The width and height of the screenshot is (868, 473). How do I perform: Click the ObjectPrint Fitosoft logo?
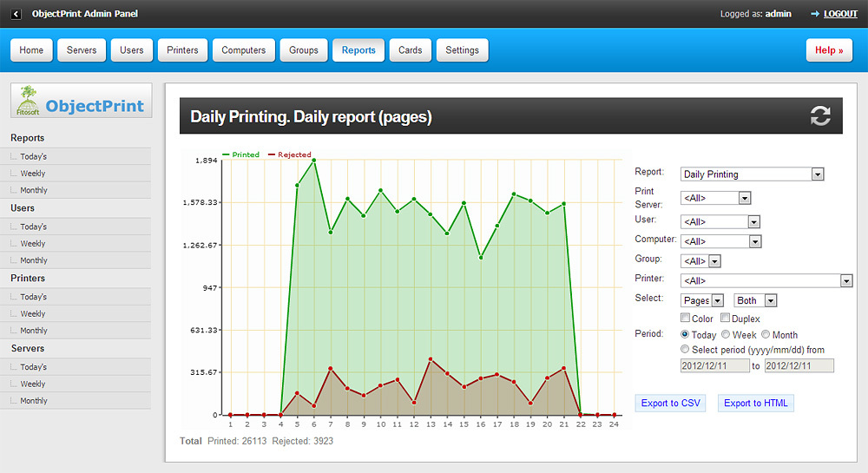tap(80, 102)
